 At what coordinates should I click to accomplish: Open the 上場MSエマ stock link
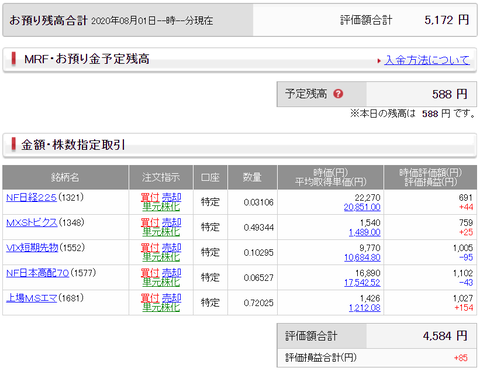(x=31, y=298)
